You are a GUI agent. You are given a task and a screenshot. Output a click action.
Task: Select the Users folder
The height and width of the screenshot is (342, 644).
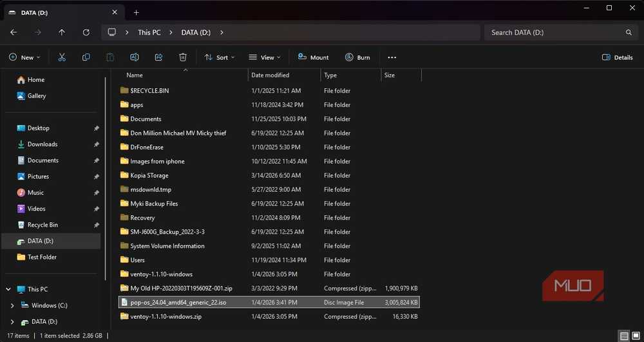click(x=269, y=260)
